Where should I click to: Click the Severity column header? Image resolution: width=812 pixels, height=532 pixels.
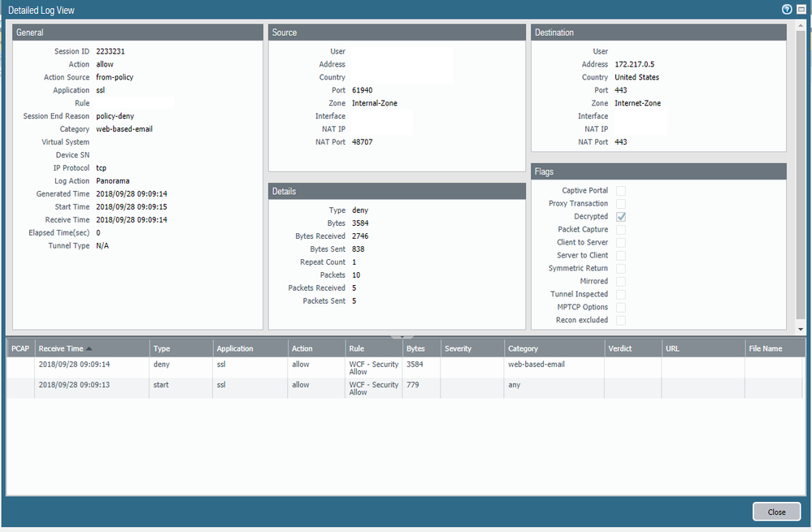point(458,348)
